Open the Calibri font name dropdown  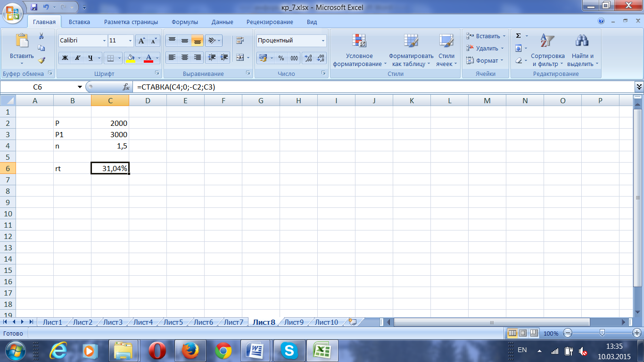coord(104,41)
